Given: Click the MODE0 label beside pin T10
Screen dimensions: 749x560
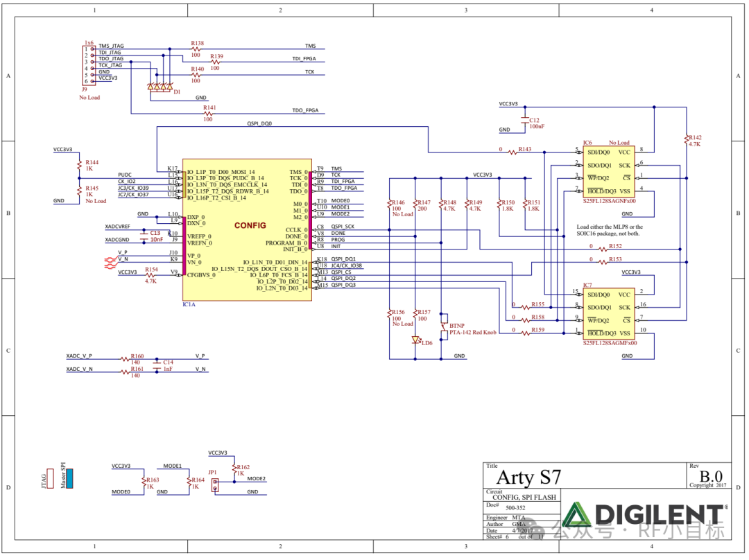Looking at the screenshot, I should click(341, 201).
